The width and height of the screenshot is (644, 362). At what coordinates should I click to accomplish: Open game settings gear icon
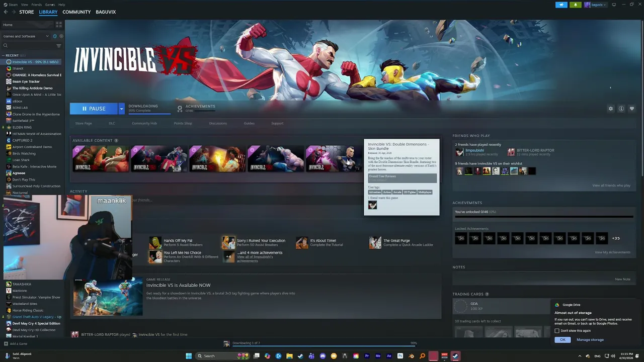611,109
